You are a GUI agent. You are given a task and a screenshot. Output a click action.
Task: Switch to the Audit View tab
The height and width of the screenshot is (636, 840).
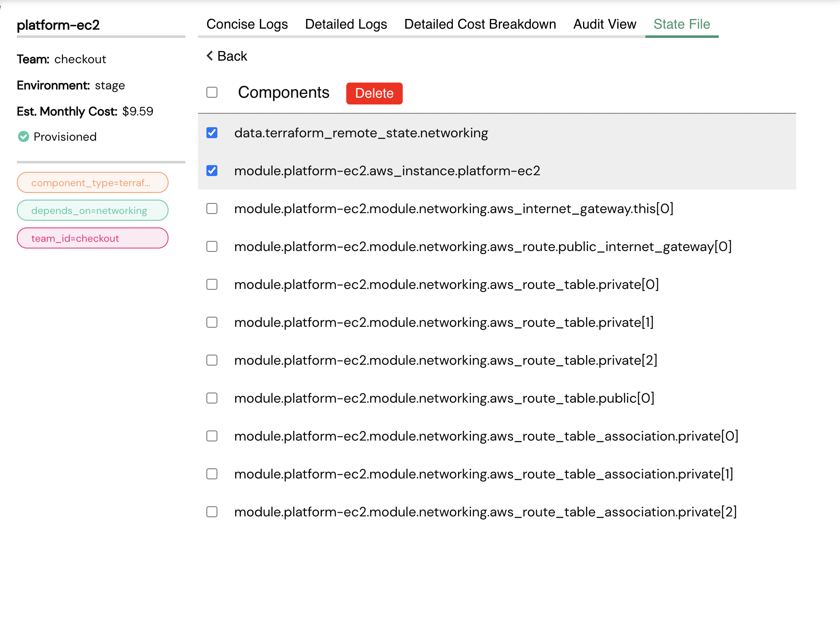(x=605, y=24)
